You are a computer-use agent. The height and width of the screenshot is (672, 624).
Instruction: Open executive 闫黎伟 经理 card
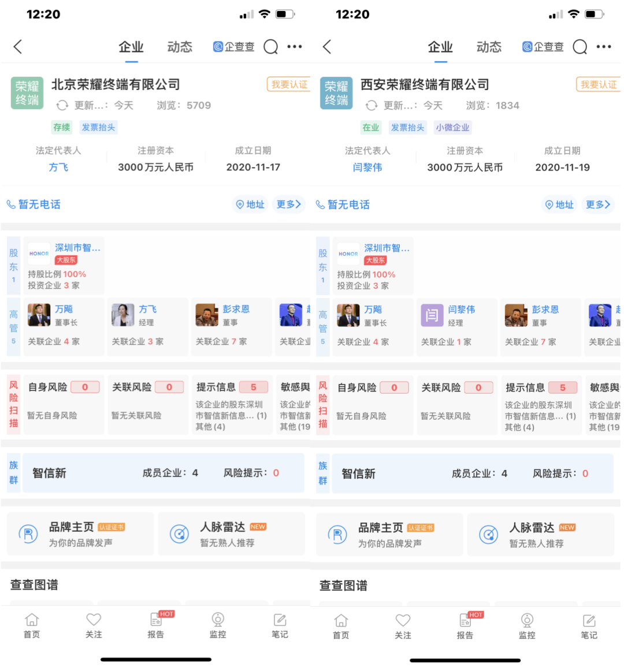click(x=457, y=327)
